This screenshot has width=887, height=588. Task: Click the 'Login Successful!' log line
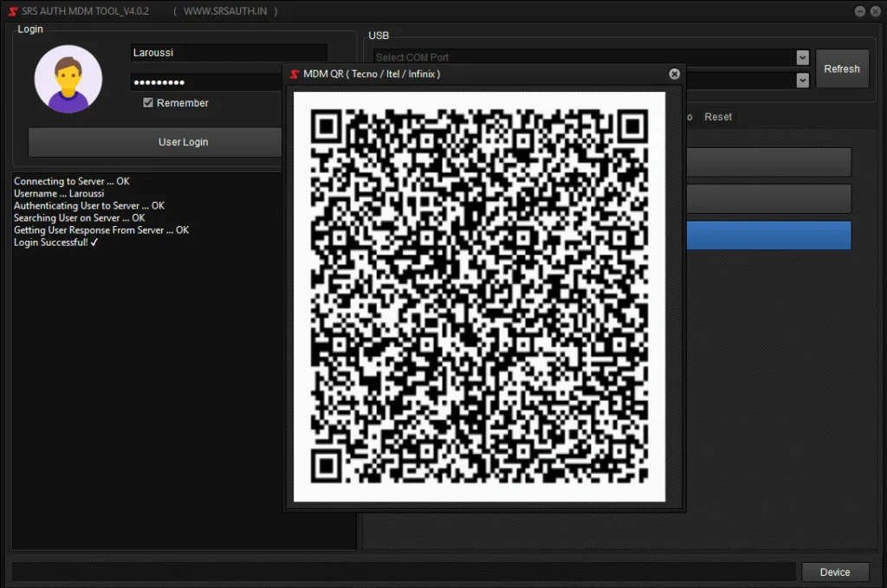(x=55, y=242)
